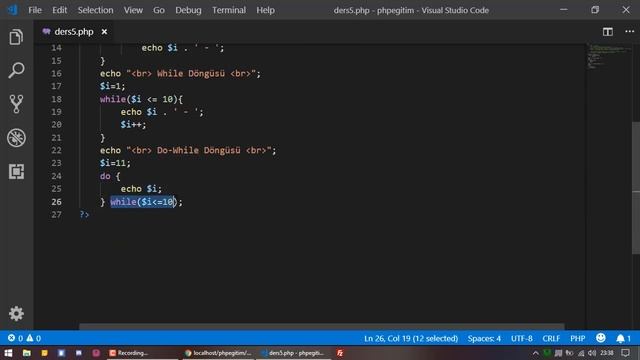
Task: Click the VS Code logo icon
Action: 12,10
